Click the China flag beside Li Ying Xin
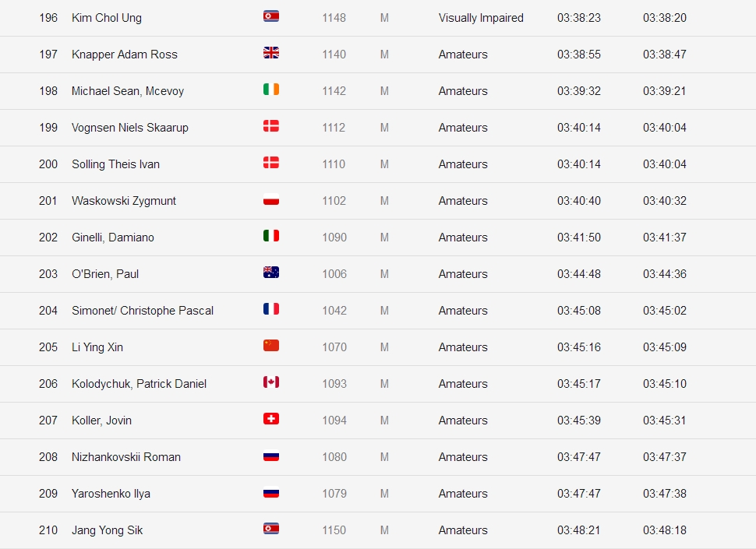The image size is (756, 549). tap(271, 346)
